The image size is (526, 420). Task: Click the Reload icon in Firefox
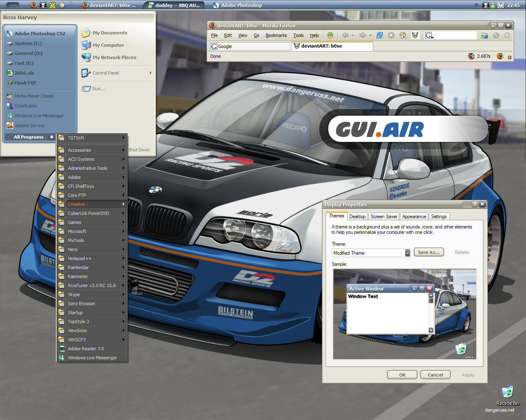380,35
